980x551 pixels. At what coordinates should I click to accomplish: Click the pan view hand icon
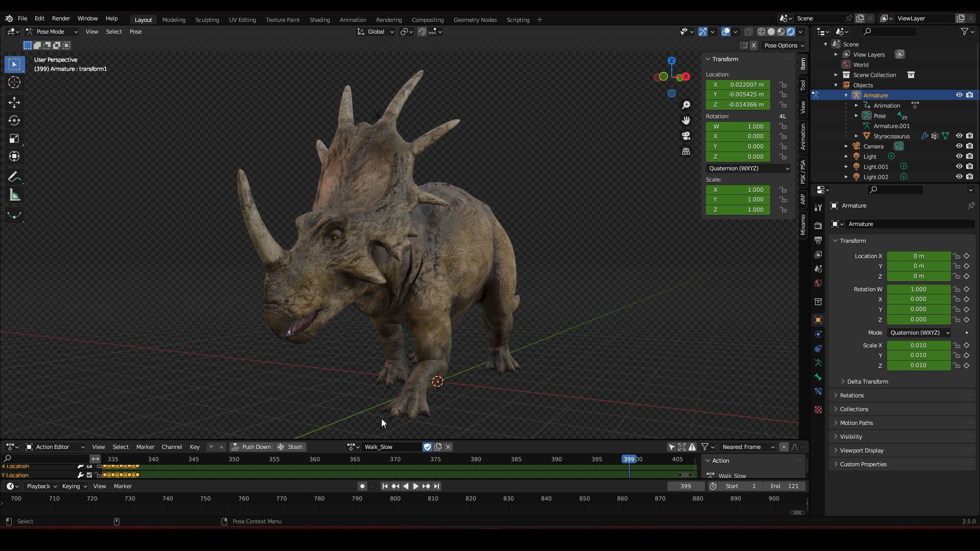coord(686,120)
